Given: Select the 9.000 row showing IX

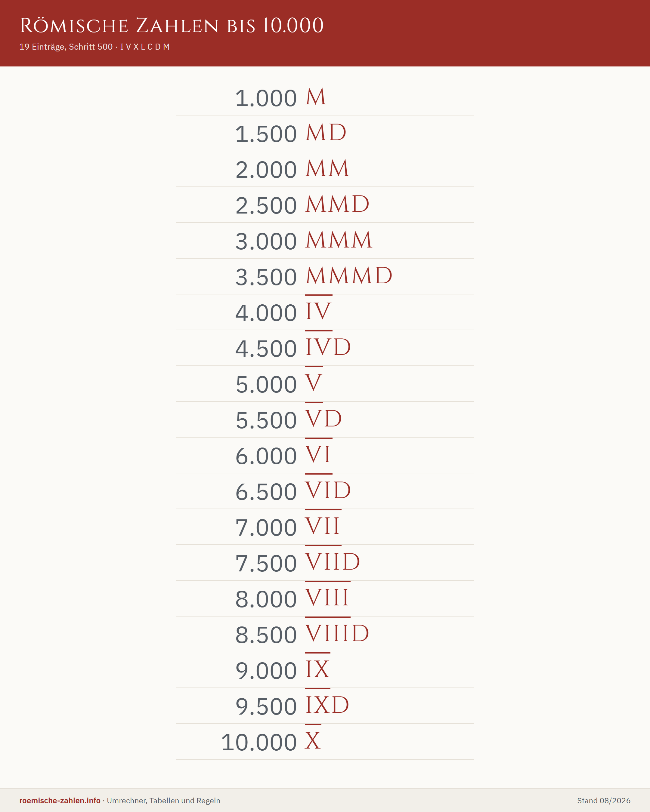Looking at the screenshot, I should (x=325, y=670).
